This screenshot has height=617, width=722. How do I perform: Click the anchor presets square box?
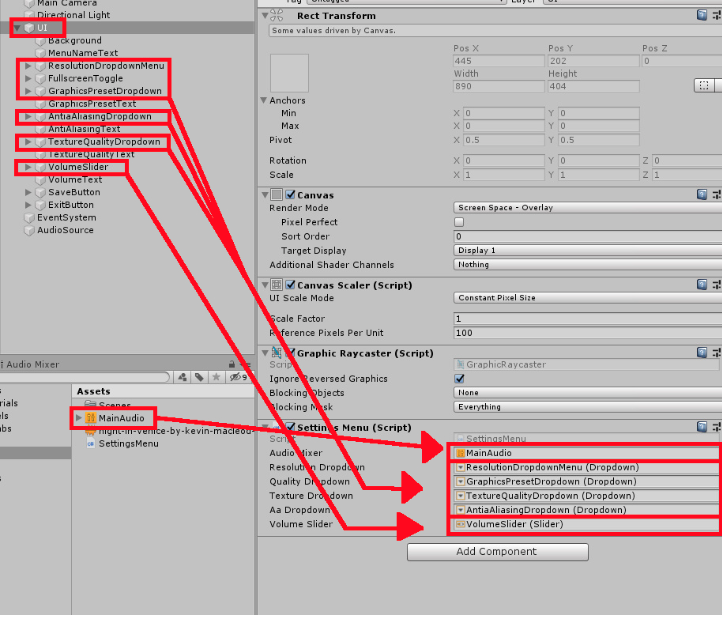point(289,73)
